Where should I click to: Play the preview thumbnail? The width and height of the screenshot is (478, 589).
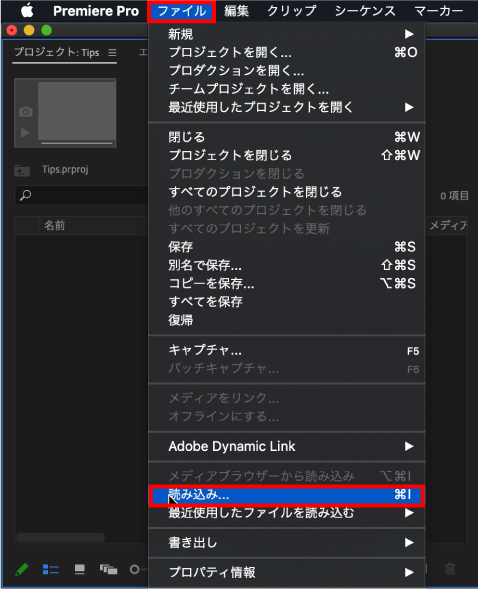[x=25, y=132]
